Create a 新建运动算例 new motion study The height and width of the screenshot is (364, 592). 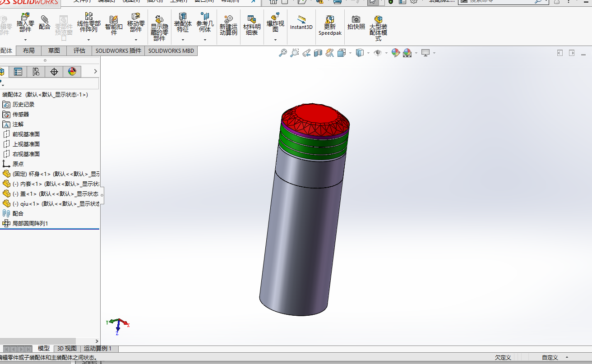click(x=228, y=25)
